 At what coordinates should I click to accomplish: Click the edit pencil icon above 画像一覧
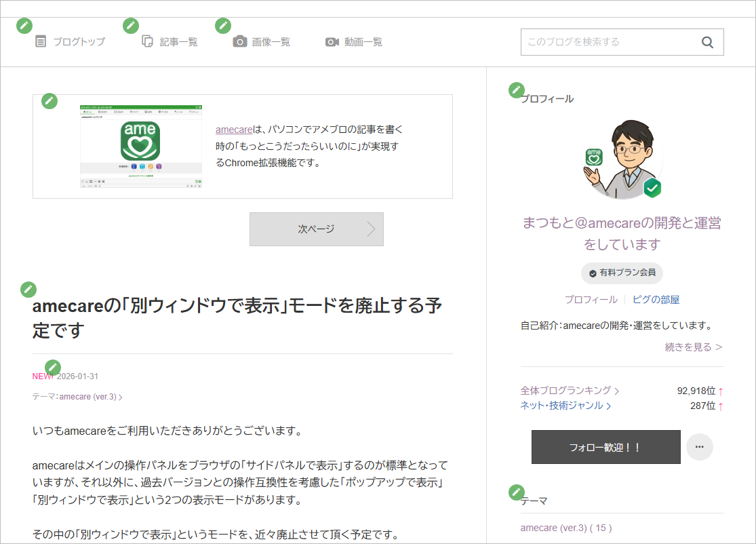223,26
